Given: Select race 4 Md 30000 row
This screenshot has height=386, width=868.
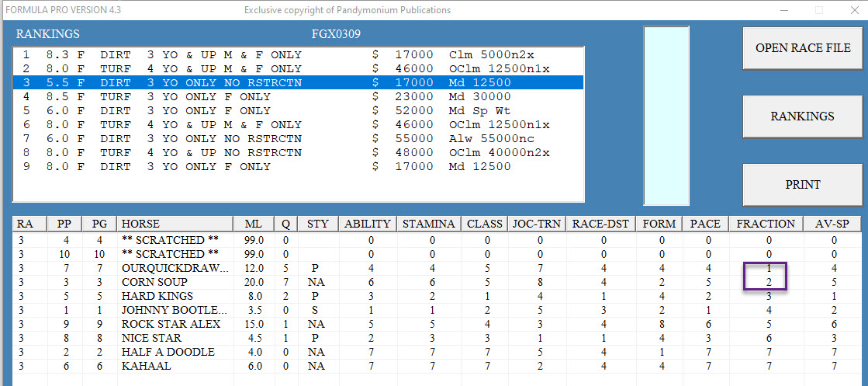Looking at the screenshot, I should 299,96.
